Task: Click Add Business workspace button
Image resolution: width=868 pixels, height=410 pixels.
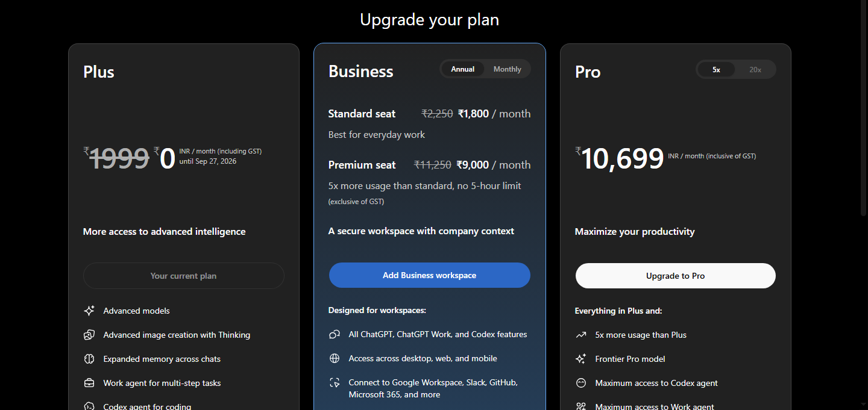Action: 430,275
